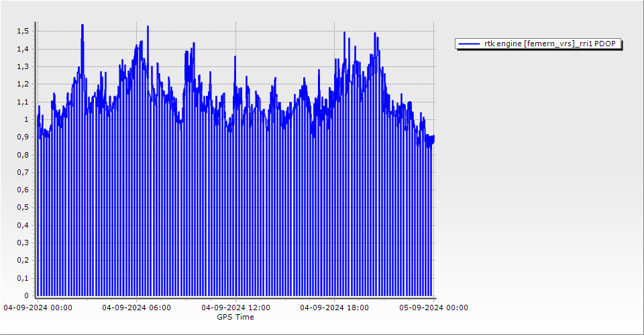Click the 0,9 tick label on the Y axis
Screen dimensions: 644x335
click(23, 137)
